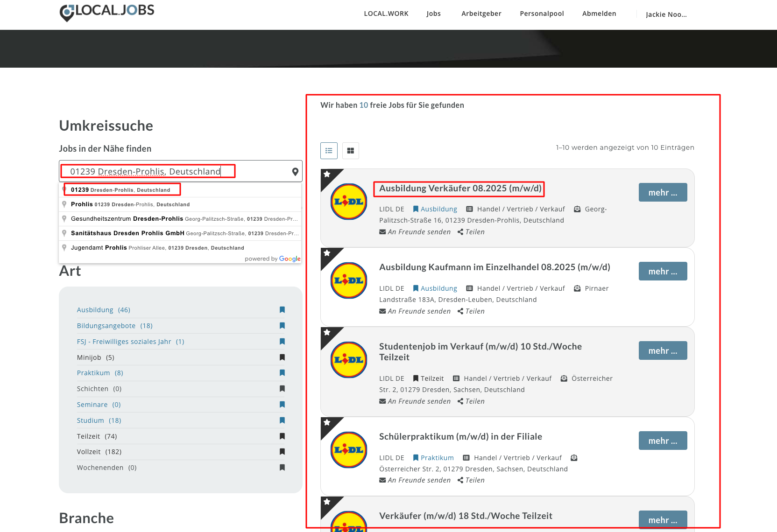Open Studentenjob im Verkauf job title

point(480,352)
